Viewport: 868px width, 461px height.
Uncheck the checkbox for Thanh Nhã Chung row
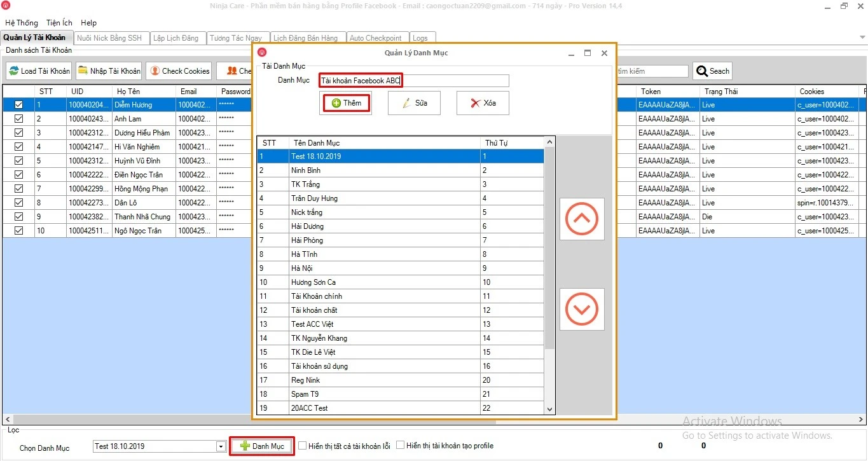pyautogui.click(x=18, y=217)
